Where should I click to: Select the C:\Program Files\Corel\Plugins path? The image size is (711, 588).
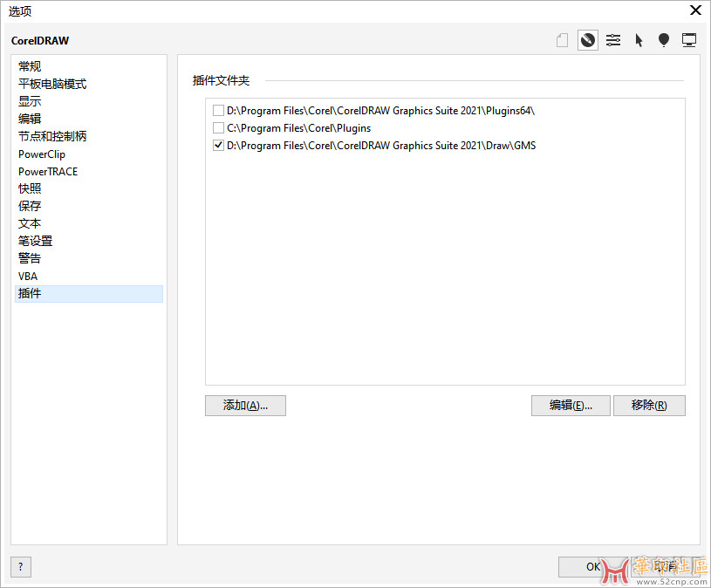tap(299, 128)
